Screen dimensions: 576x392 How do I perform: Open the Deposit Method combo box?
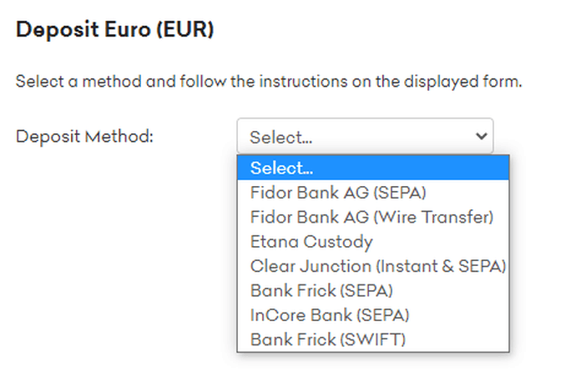pyautogui.click(x=365, y=136)
